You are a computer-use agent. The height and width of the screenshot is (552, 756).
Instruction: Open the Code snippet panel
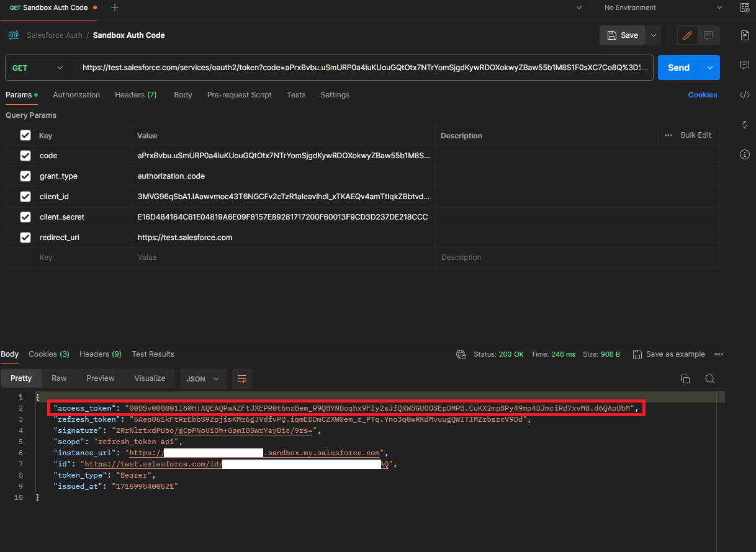point(744,94)
